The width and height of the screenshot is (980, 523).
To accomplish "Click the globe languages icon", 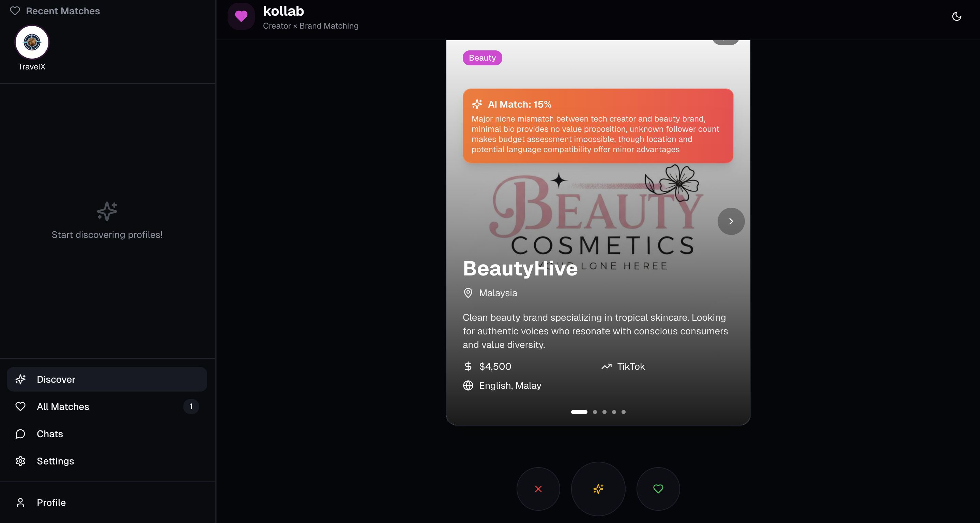I will [x=468, y=385].
